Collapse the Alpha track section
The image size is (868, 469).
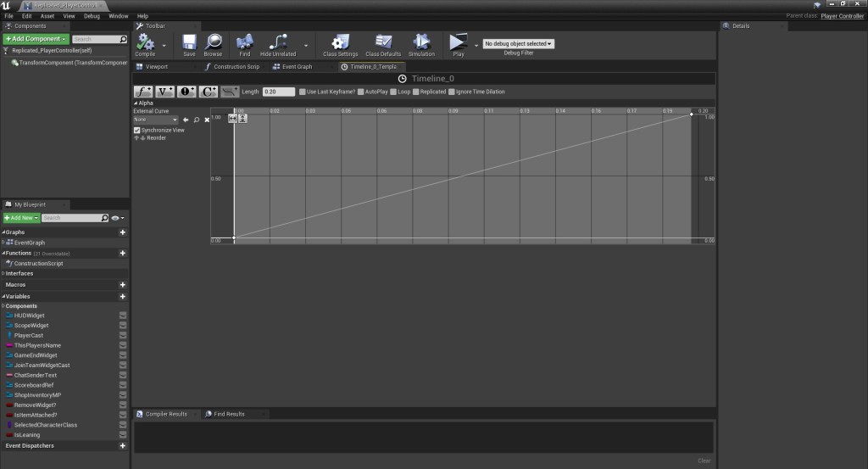point(135,103)
